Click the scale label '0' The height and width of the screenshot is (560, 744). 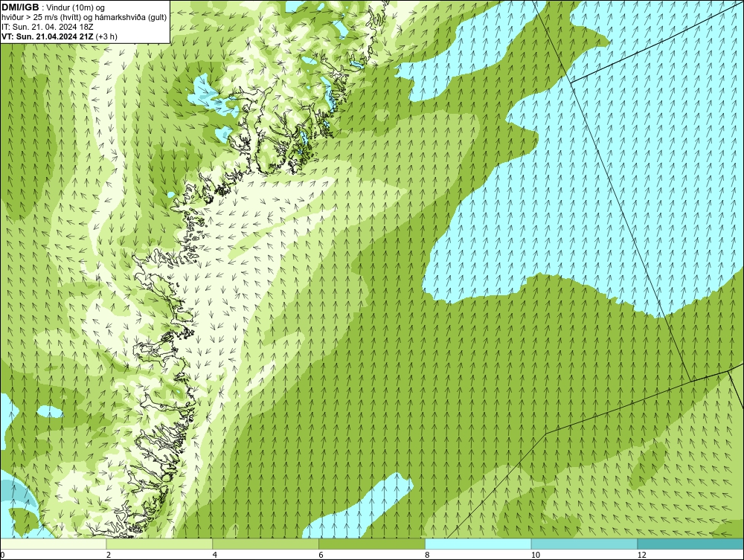(x=2, y=555)
